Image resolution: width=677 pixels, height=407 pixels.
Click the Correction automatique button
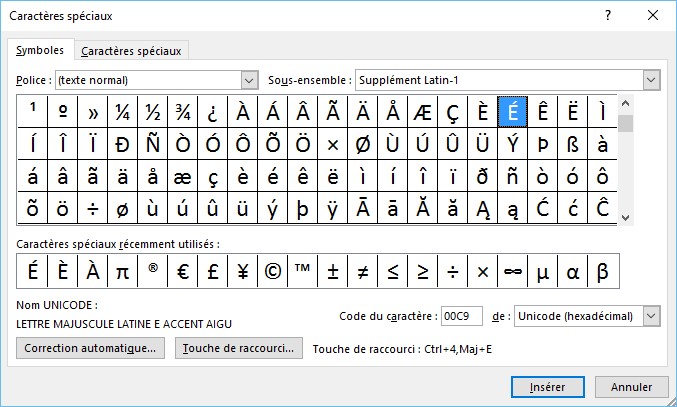[90, 348]
